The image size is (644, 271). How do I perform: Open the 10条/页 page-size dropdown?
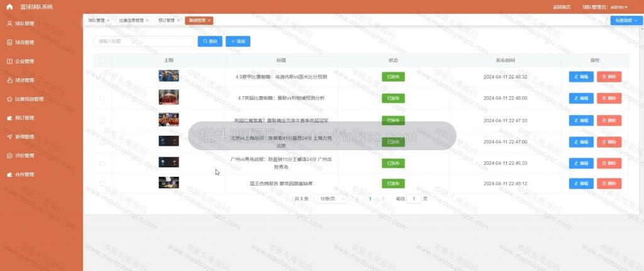[330, 199]
